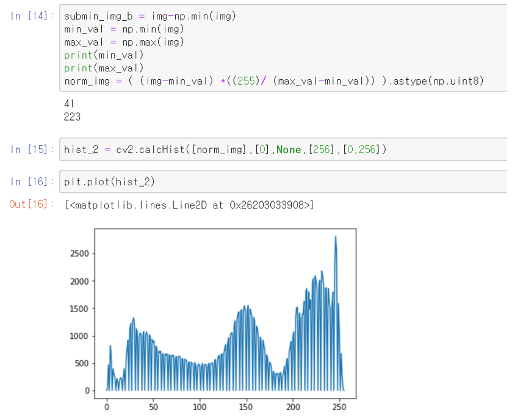512x420 pixels.
Task: Click the line 'max_val = np.max(img)'
Action: (124, 42)
